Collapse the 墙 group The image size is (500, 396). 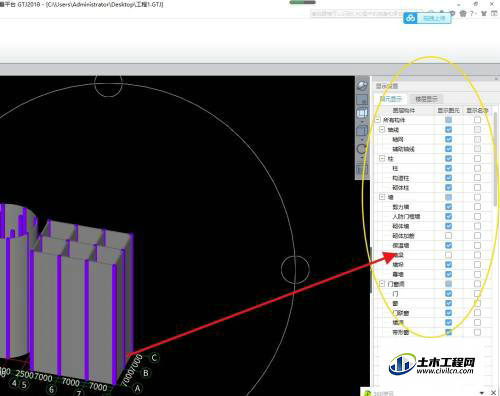[382, 197]
